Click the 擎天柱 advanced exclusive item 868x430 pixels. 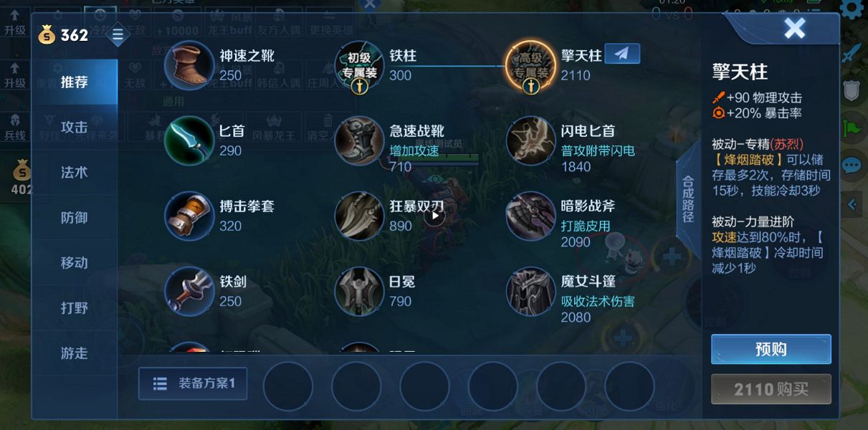(530, 65)
